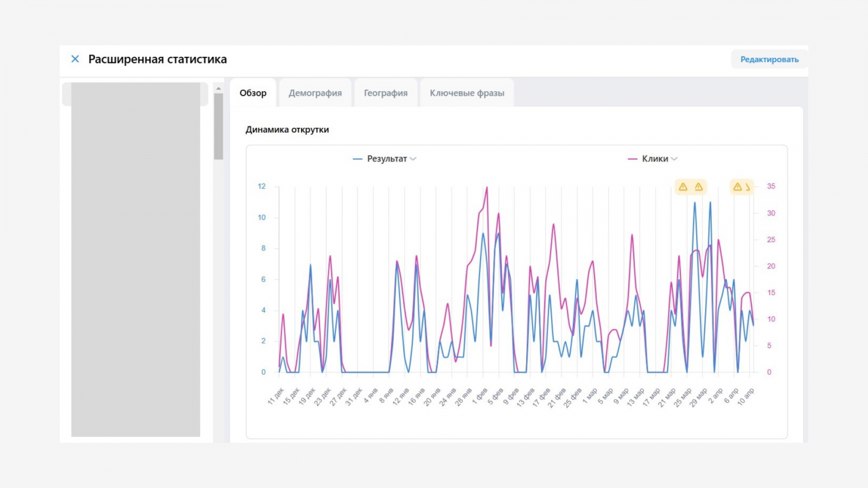Switch to the География tab
Viewport: 868px width, 488px height.
pos(385,93)
